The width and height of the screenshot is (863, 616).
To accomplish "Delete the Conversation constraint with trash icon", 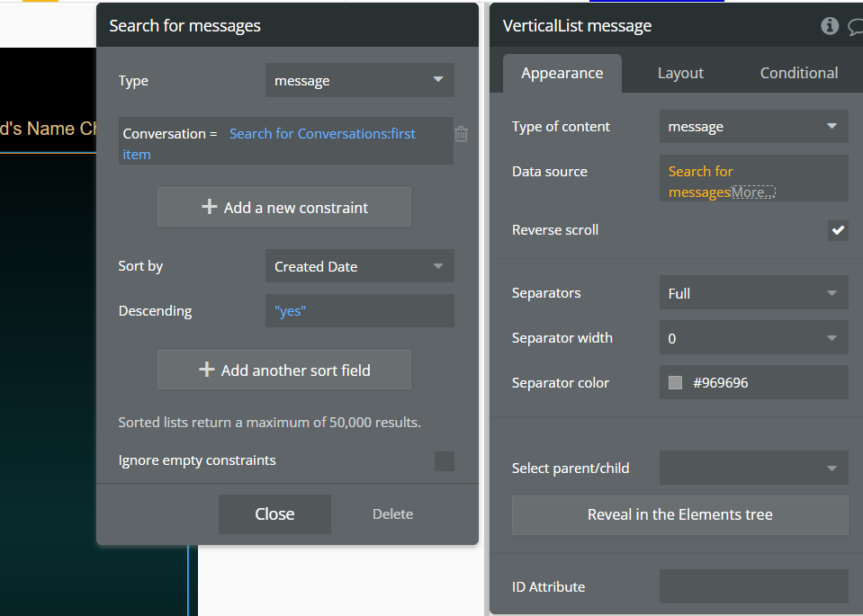I will (462, 134).
